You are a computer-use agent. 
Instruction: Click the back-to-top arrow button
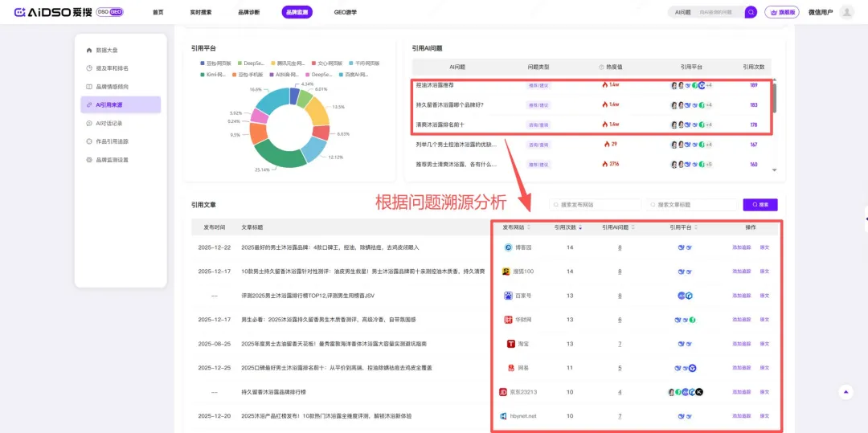(x=845, y=392)
